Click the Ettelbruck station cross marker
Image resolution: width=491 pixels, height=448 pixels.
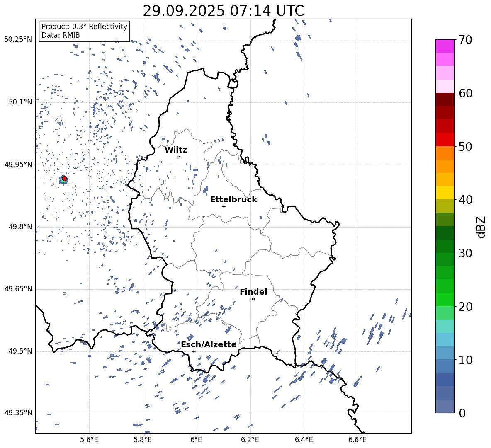coord(224,206)
